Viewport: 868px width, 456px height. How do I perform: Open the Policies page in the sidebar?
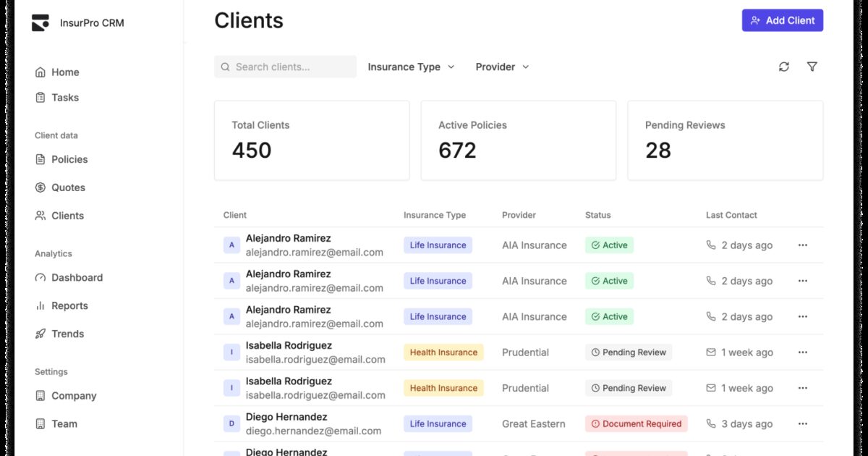click(69, 159)
